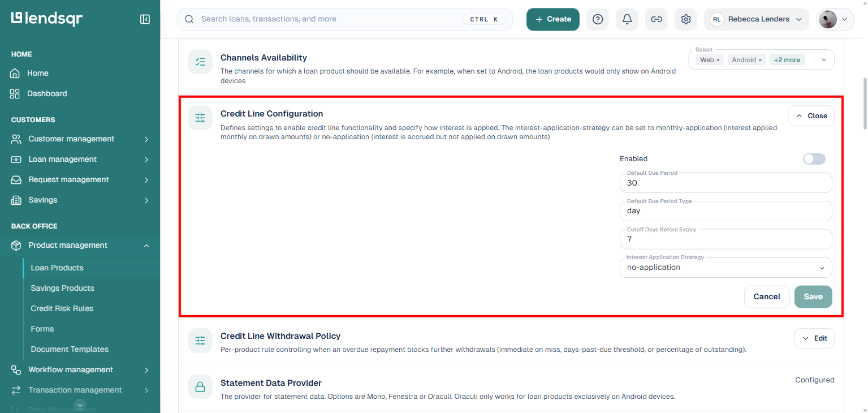The image size is (868, 413).
Task: Click the lendsqr logo
Action: point(47,19)
